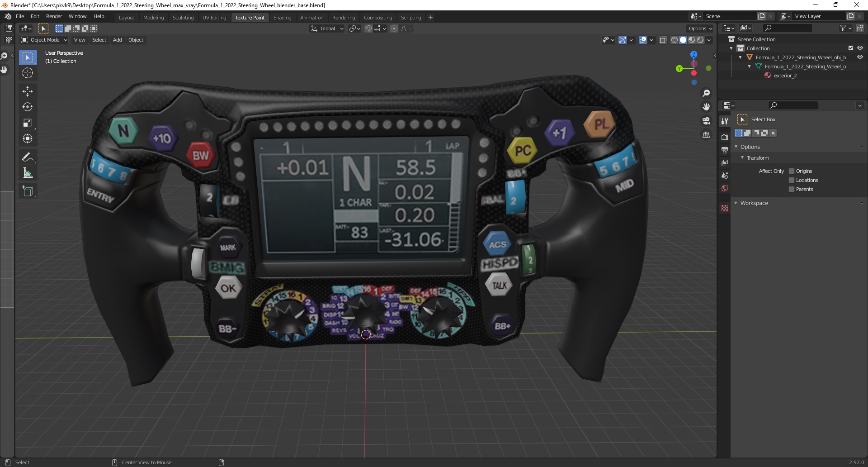Activate the Scale tool
The width and height of the screenshot is (868, 467).
pyautogui.click(x=28, y=123)
